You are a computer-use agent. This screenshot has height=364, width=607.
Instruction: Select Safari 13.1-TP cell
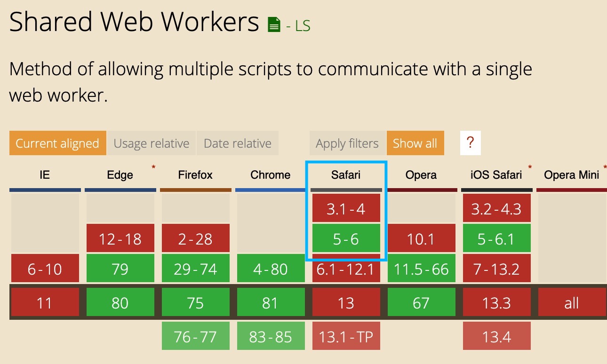[x=346, y=336]
